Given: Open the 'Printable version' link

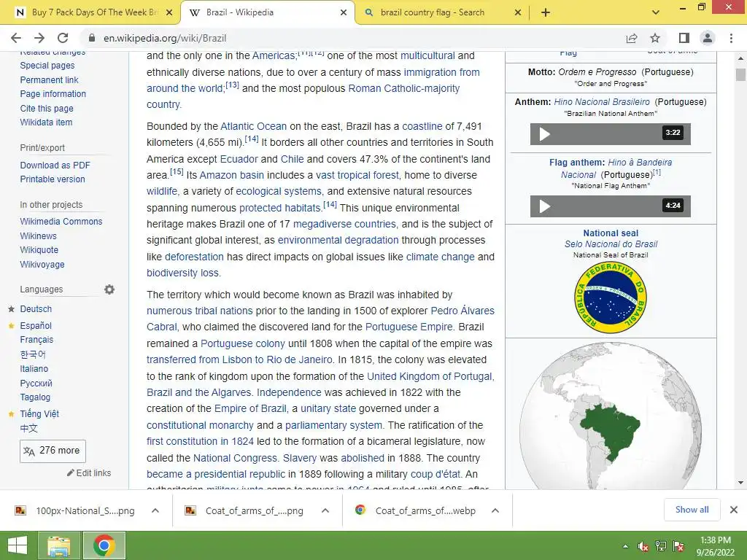Looking at the screenshot, I should click(53, 179).
